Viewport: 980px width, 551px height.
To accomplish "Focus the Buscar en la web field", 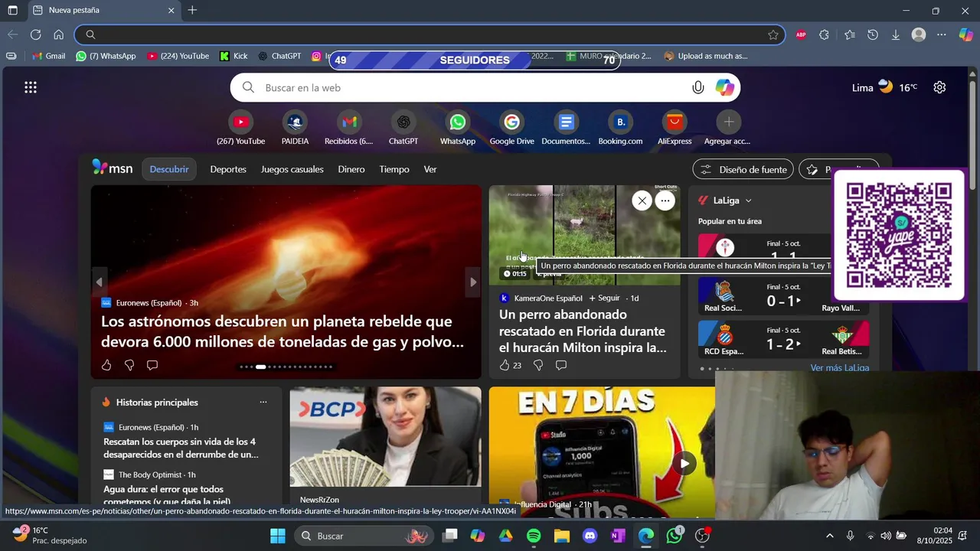I will [x=485, y=87].
